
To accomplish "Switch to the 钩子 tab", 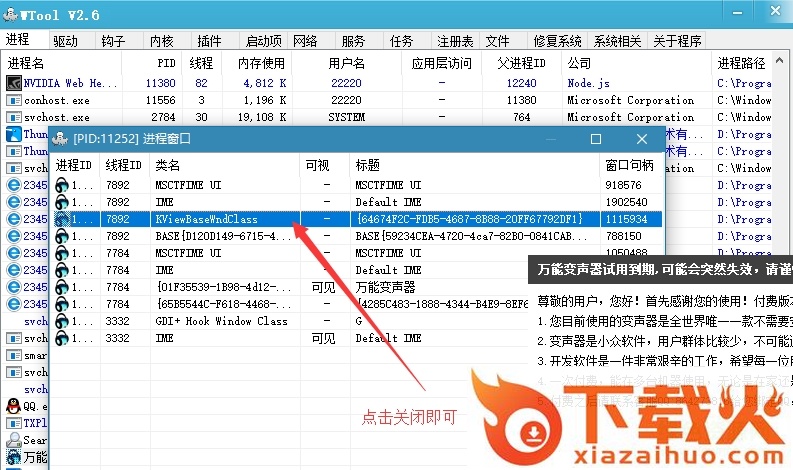I will click(113, 41).
